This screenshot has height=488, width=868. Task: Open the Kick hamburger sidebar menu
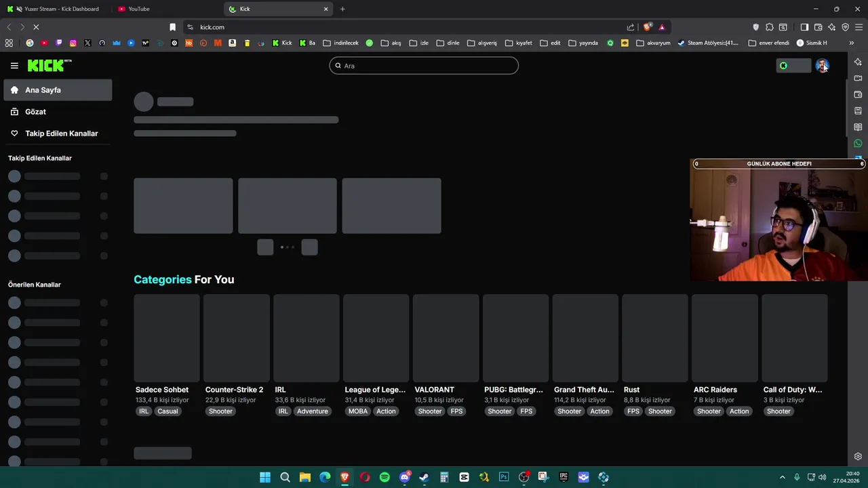(x=14, y=66)
